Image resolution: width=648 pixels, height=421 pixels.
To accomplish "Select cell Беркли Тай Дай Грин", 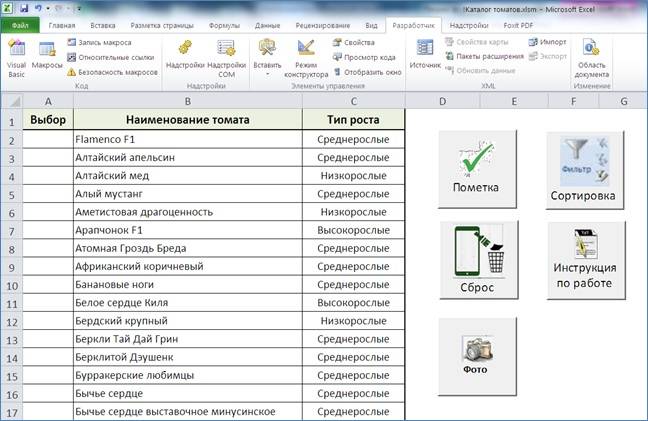I will 188,339.
